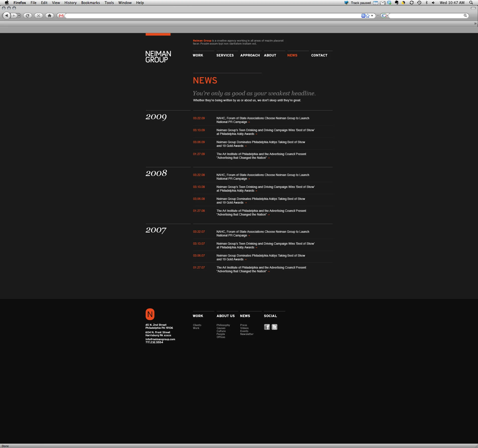The width and height of the screenshot is (478, 448).
Task: Open the Dropbox menu bar icon
Action: point(389,3)
